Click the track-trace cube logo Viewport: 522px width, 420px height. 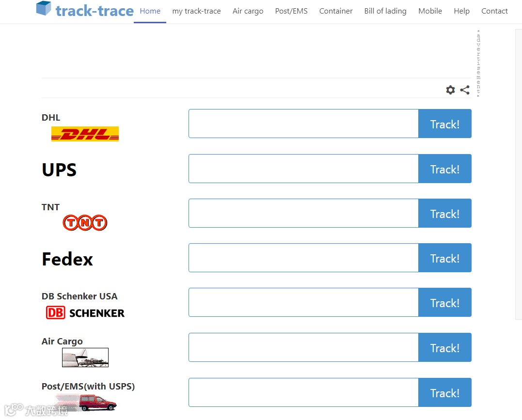(x=44, y=8)
